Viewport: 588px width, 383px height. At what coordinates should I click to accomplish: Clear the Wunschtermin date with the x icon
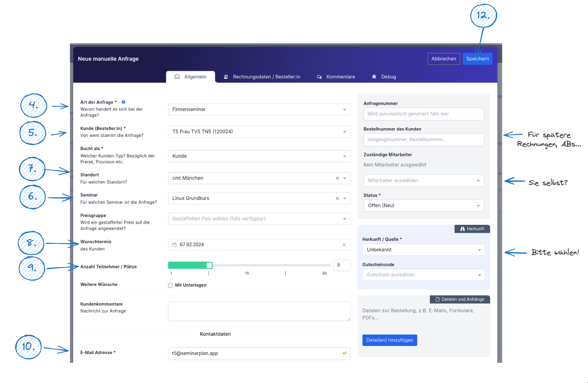pos(344,245)
